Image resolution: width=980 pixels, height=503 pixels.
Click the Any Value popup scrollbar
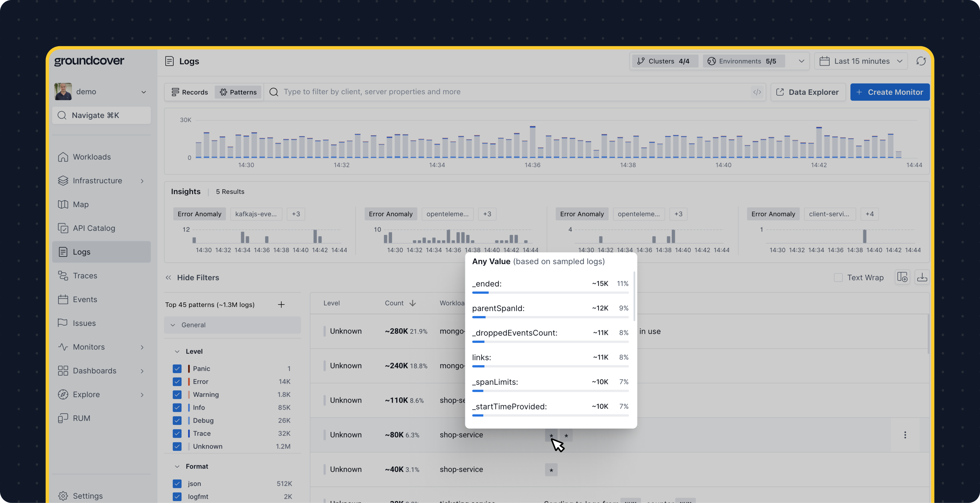[634, 296]
